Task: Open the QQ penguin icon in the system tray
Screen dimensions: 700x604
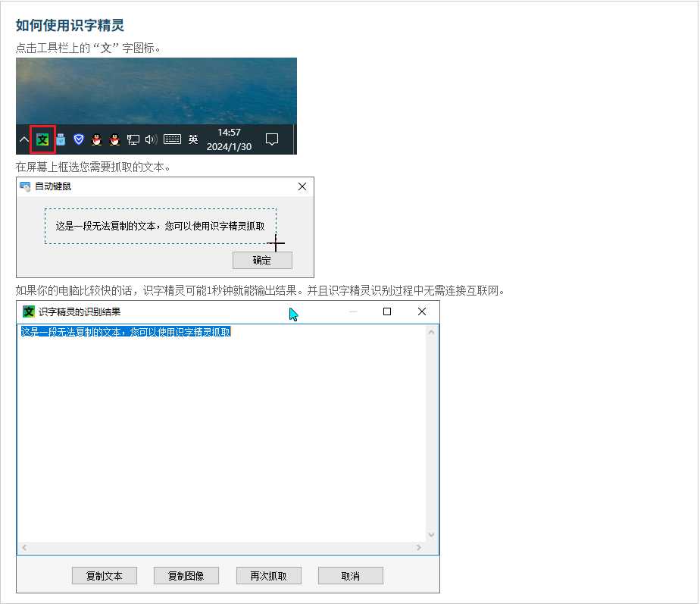Action: click(x=95, y=139)
